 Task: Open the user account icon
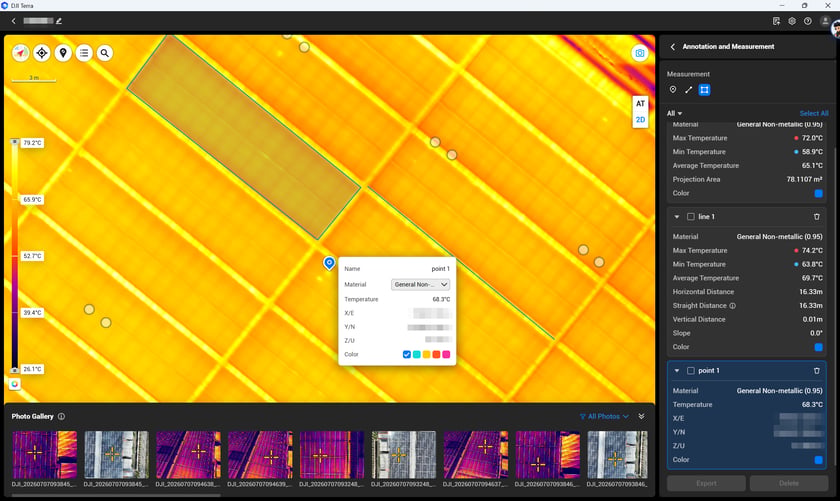825,21
